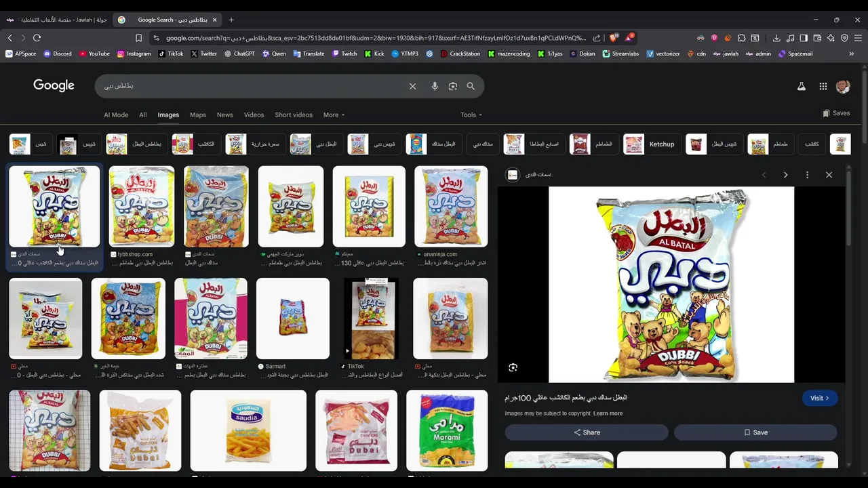Viewport: 868px width, 488px height.
Task: Show more bookmarks chevron
Action: (x=852, y=54)
